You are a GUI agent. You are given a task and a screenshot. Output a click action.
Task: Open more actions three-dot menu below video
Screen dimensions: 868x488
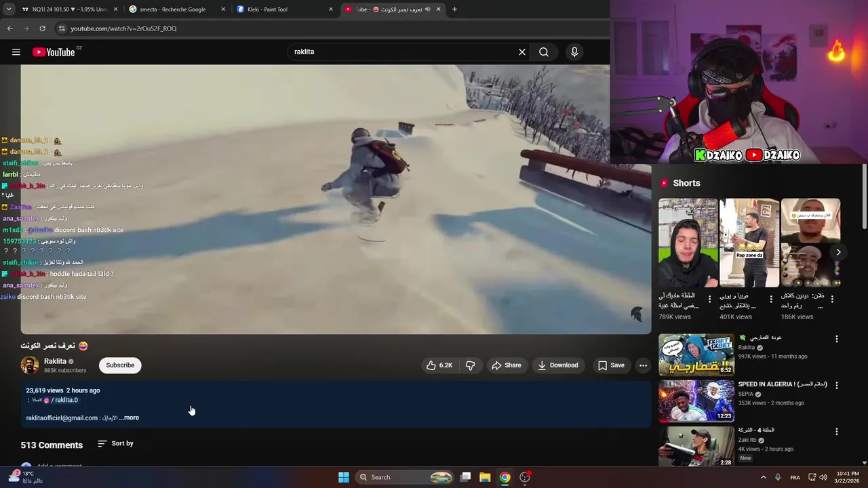tap(643, 365)
